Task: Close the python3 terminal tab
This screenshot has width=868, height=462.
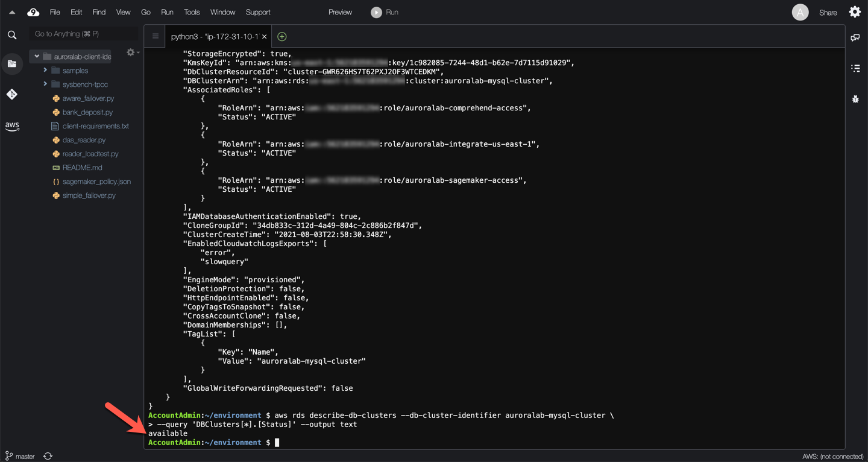Action: click(x=264, y=37)
